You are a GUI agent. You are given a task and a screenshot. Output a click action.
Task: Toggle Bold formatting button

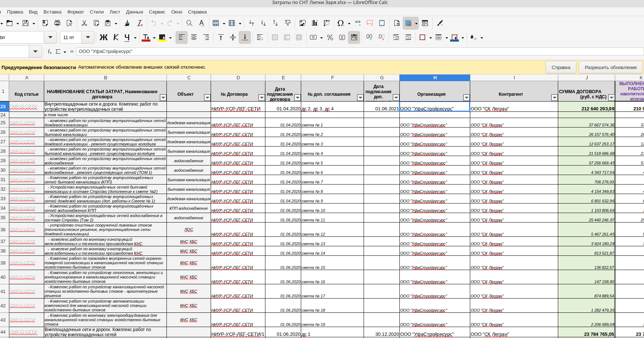click(104, 37)
